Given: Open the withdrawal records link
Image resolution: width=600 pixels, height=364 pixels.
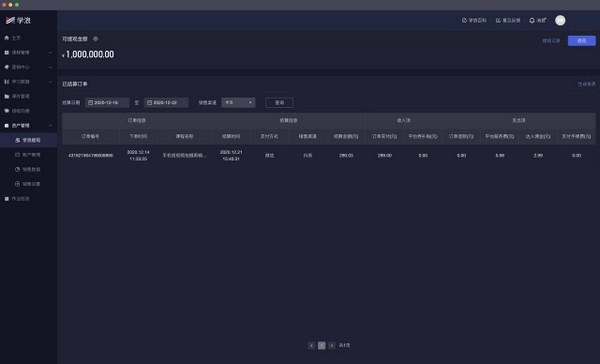Looking at the screenshot, I should click(x=551, y=41).
